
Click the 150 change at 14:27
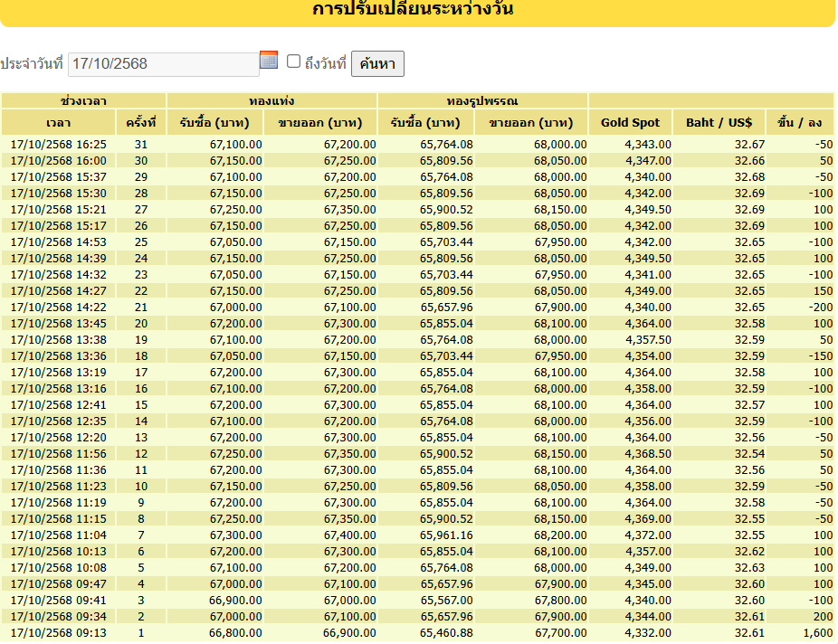pos(823,291)
